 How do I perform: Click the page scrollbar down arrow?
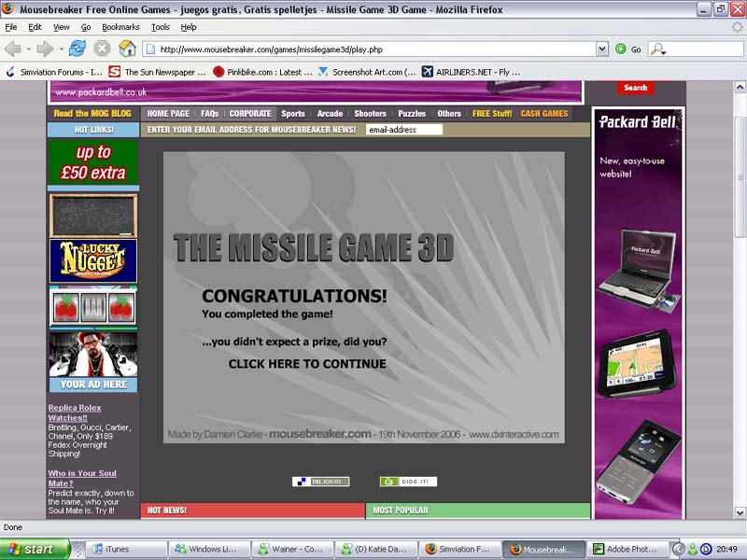pyautogui.click(x=740, y=512)
